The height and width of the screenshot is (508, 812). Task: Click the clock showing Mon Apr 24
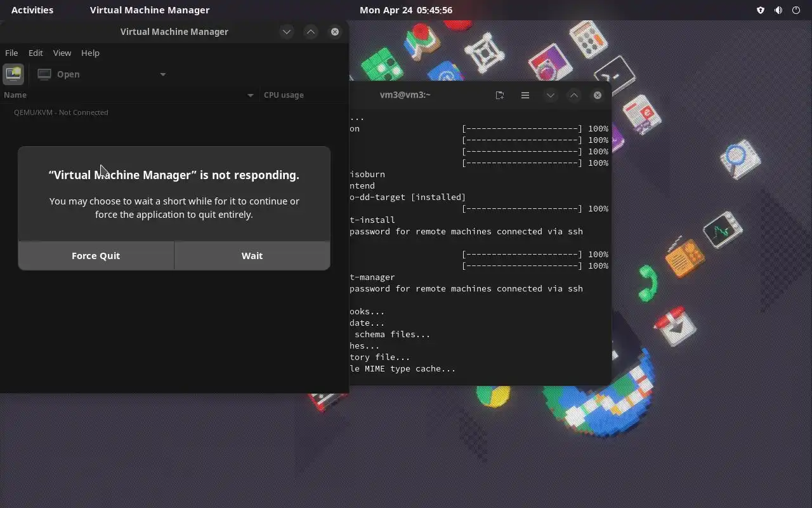406,10
